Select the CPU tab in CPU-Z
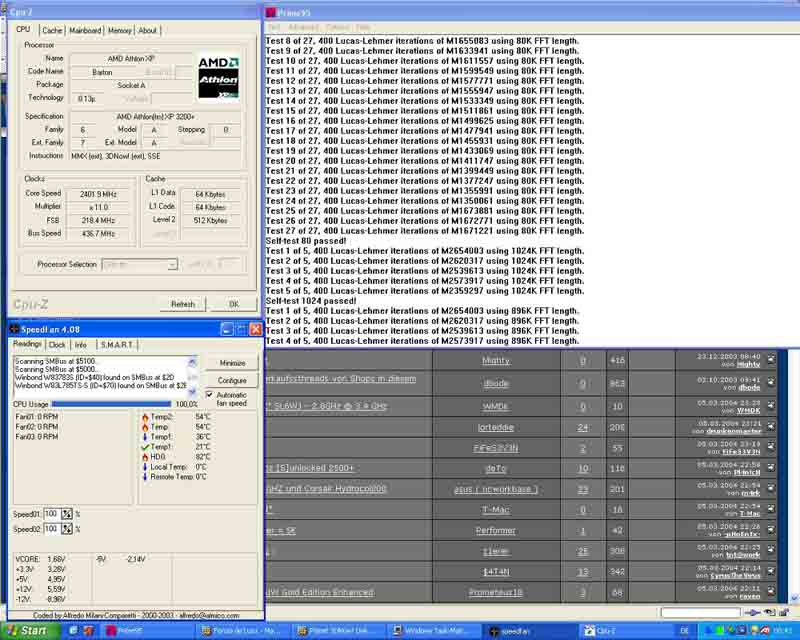 click(x=23, y=30)
